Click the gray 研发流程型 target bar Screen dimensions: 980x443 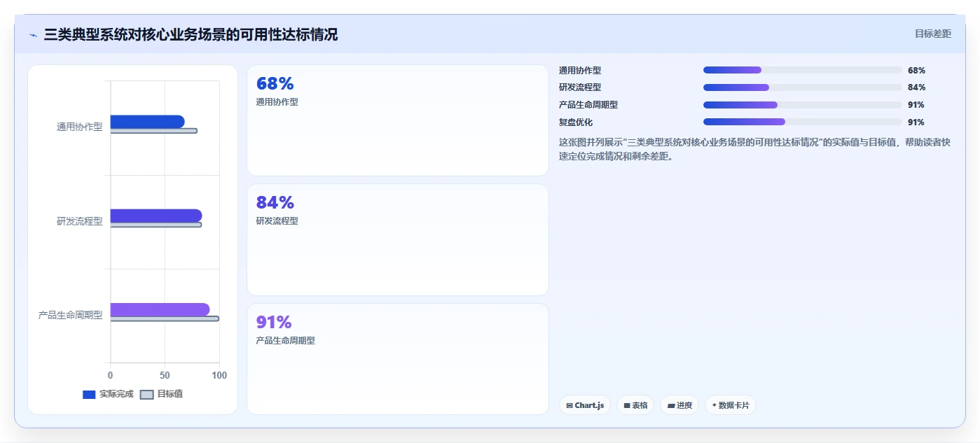(156, 225)
